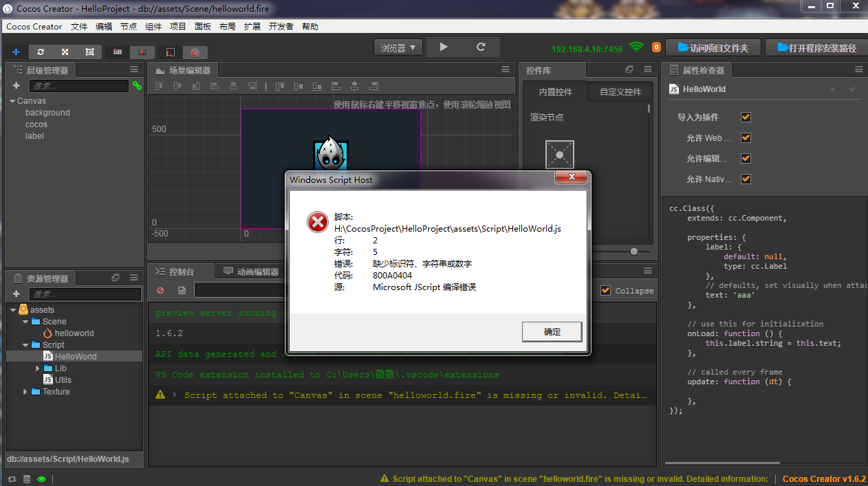Close the Windows Script Host dialog
The image size is (868, 486).
[572, 178]
